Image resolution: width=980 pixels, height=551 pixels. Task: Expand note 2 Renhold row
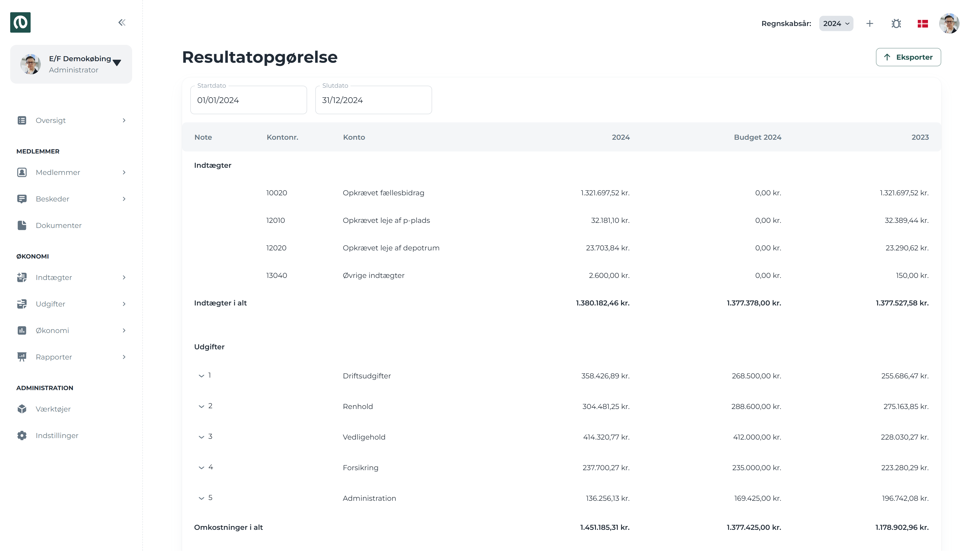pyautogui.click(x=201, y=406)
